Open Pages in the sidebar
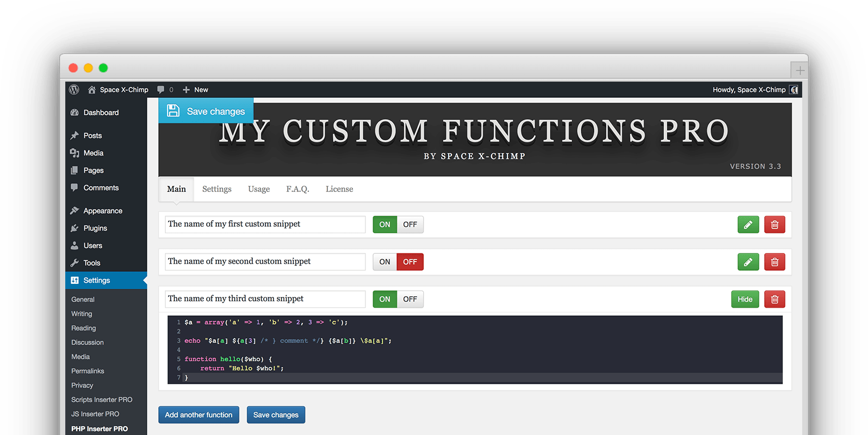Image resolution: width=868 pixels, height=435 pixels. point(87,170)
